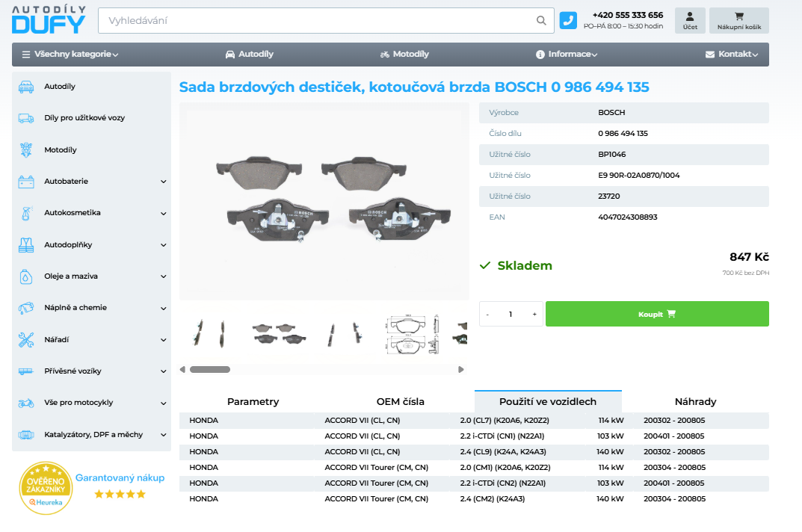Open the Účet account icon

690,21
